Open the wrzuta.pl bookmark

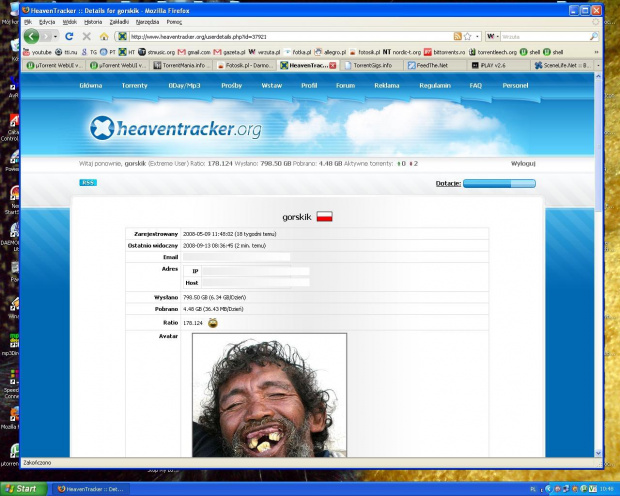pyautogui.click(x=264, y=52)
